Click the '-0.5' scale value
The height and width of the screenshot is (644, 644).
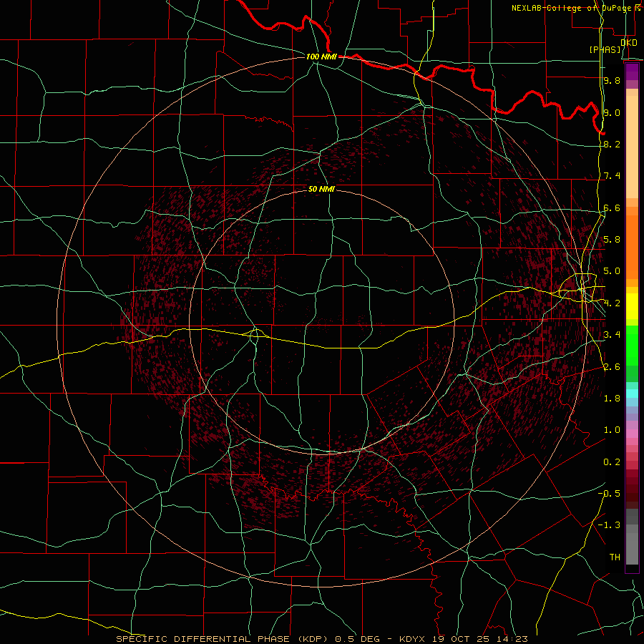pos(609,494)
